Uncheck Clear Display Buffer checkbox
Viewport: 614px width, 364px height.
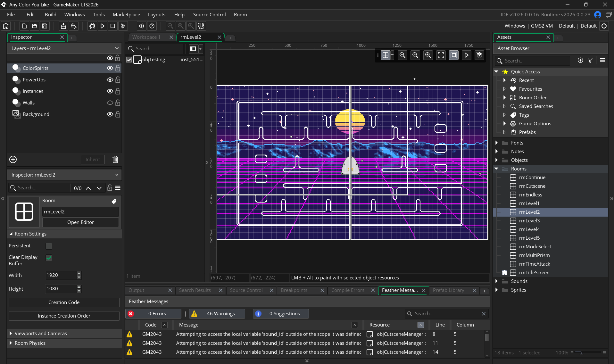point(49,258)
